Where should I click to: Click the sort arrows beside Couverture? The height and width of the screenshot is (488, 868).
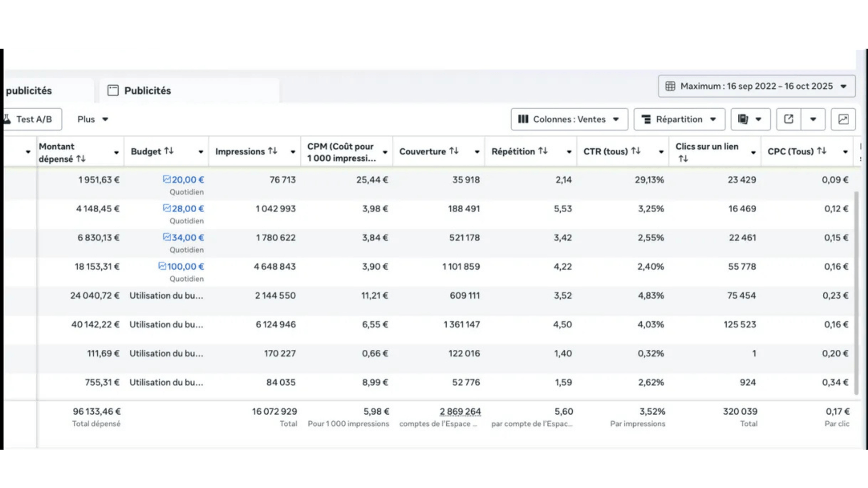point(454,151)
